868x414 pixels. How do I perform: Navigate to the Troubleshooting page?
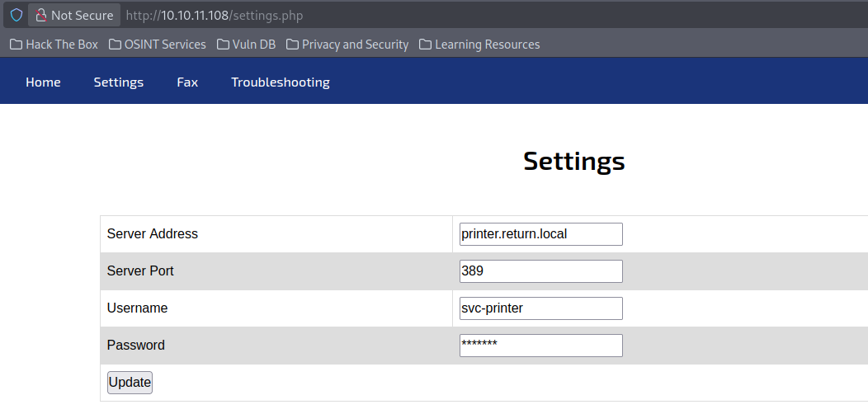pos(280,82)
